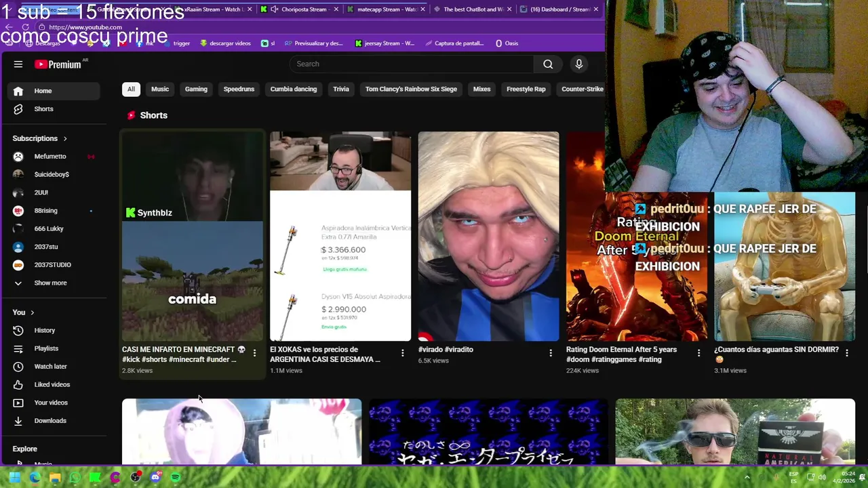The height and width of the screenshot is (488, 868).
Task: Open Home in the sidebar
Action: tap(53, 91)
